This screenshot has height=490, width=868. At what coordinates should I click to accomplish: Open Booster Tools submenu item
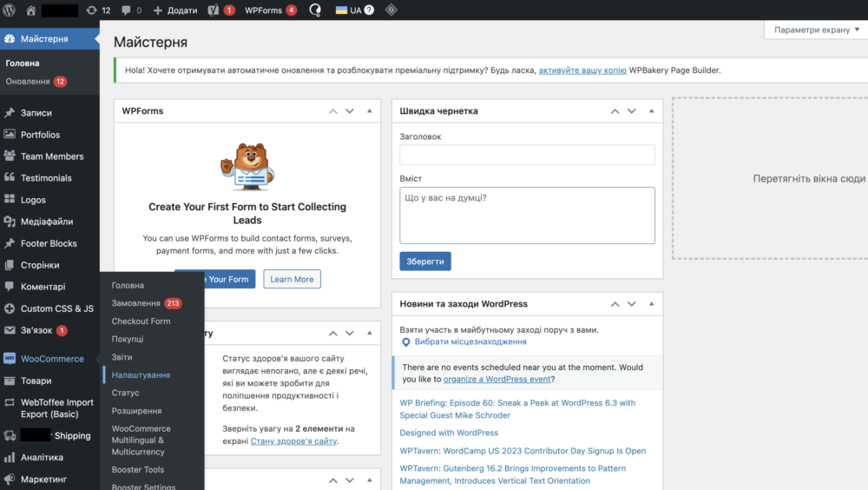[138, 469]
